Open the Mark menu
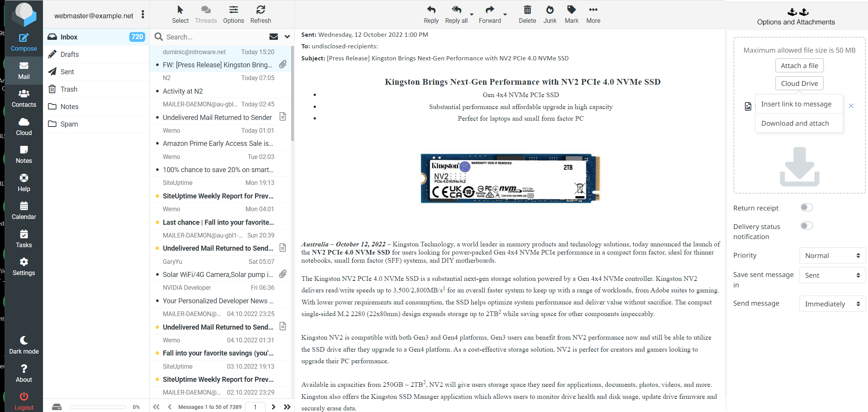 point(571,15)
